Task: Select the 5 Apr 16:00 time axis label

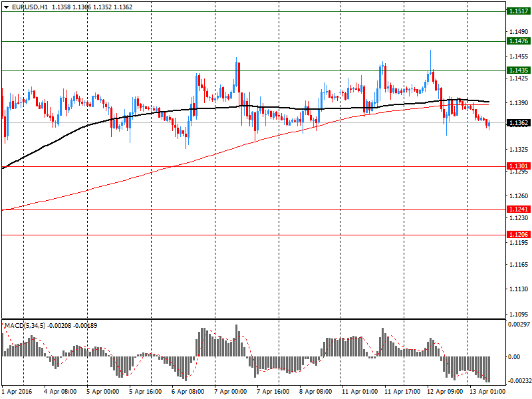Action: (x=145, y=392)
